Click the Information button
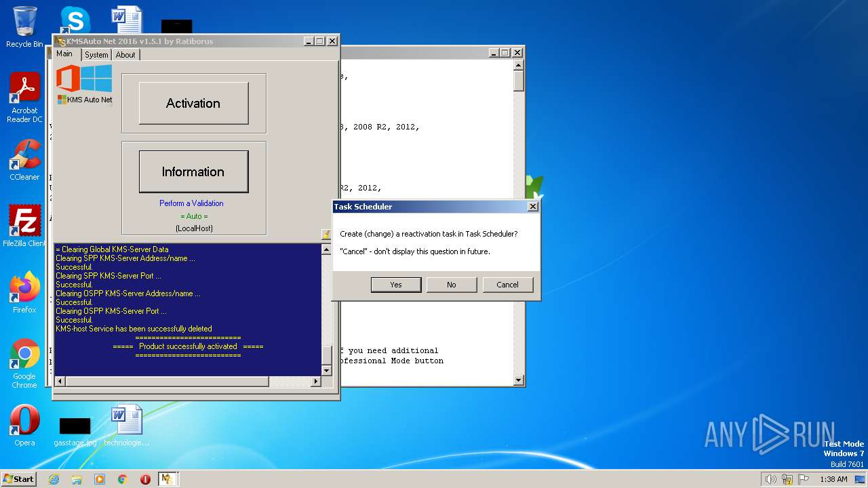 click(x=193, y=171)
